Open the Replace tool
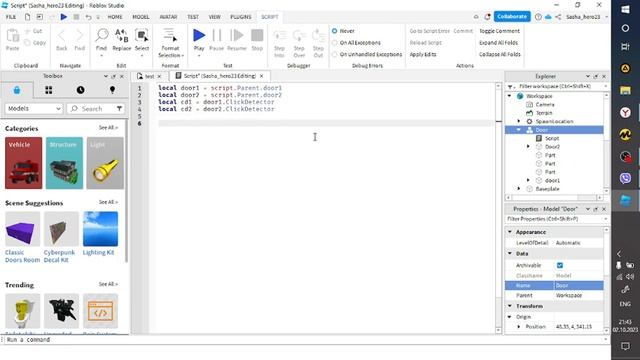 122,40
